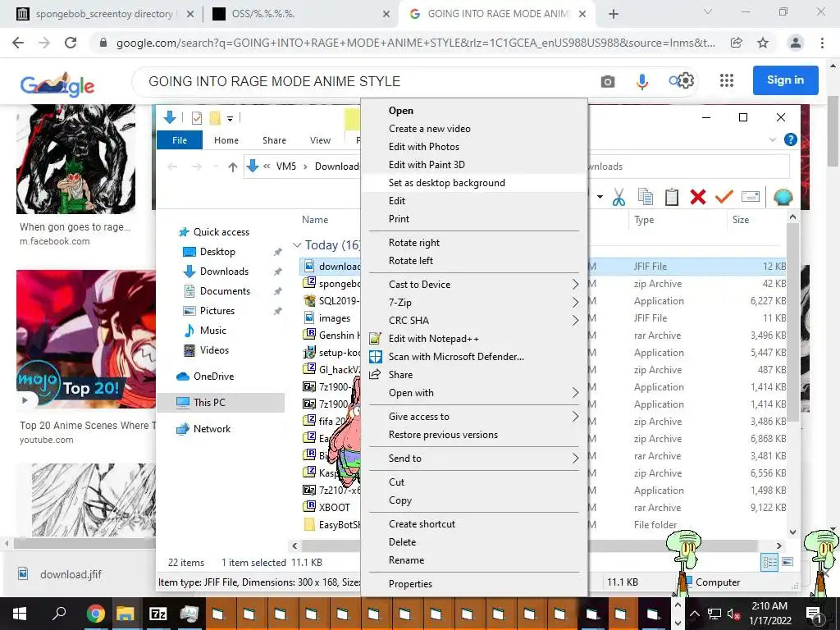Open Google apps grid icon
The image size is (840, 630).
tap(727, 80)
